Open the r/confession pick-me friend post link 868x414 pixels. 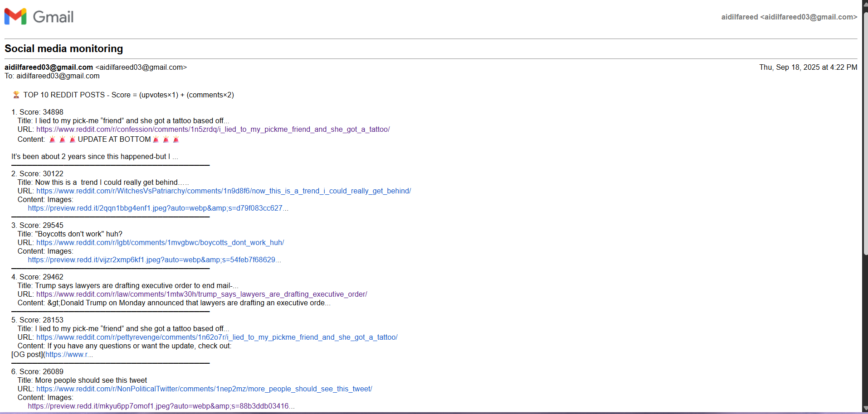tap(213, 130)
